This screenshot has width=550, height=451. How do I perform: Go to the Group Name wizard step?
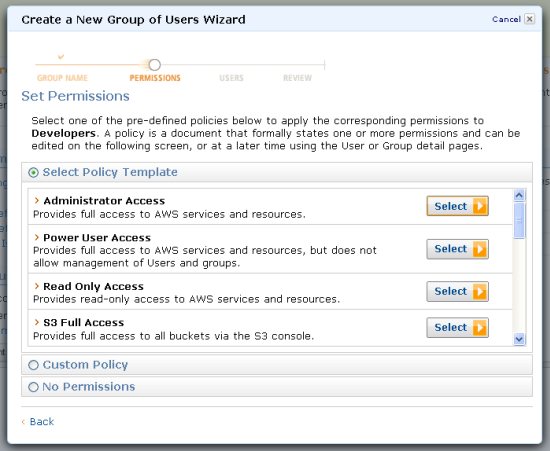(x=62, y=78)
